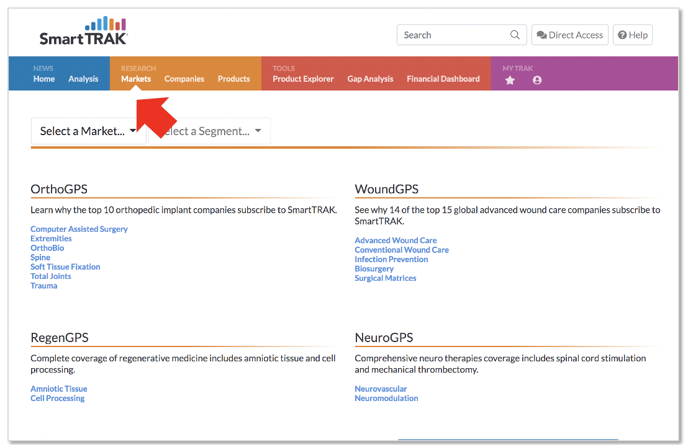Select the Markets menu item

136,79
